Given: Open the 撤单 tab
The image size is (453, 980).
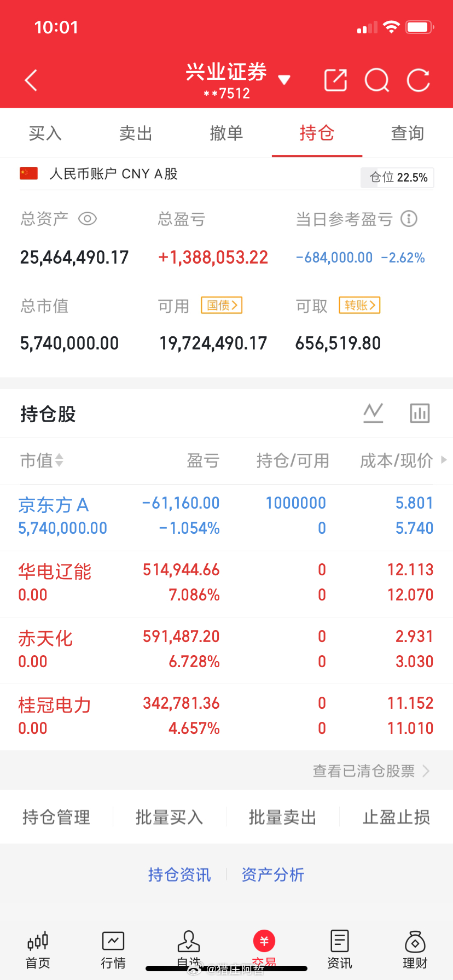Looking at the screenshot, I should point(226,133).
